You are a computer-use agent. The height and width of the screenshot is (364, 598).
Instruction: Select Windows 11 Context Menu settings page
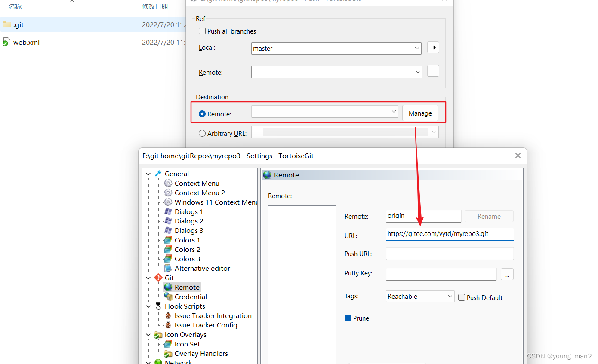[x=216, y=202]
